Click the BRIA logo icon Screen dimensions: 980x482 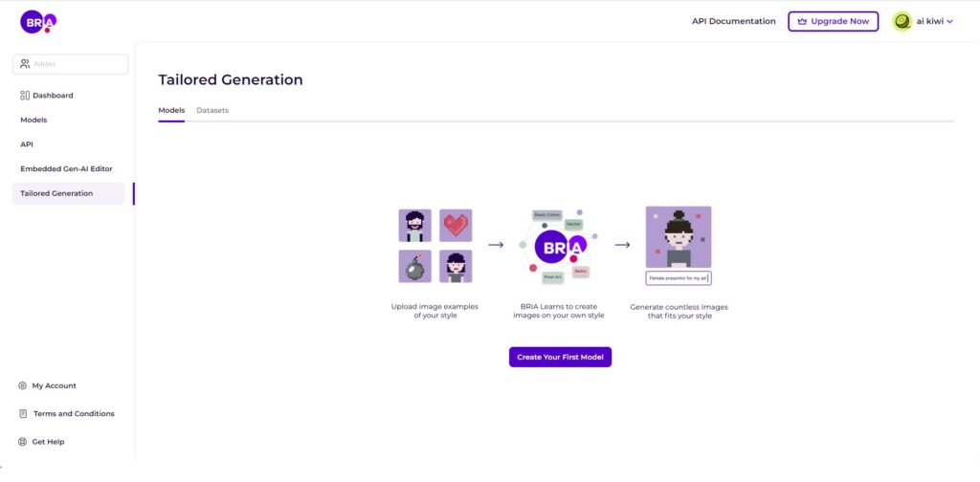click(x=38, y=22)
